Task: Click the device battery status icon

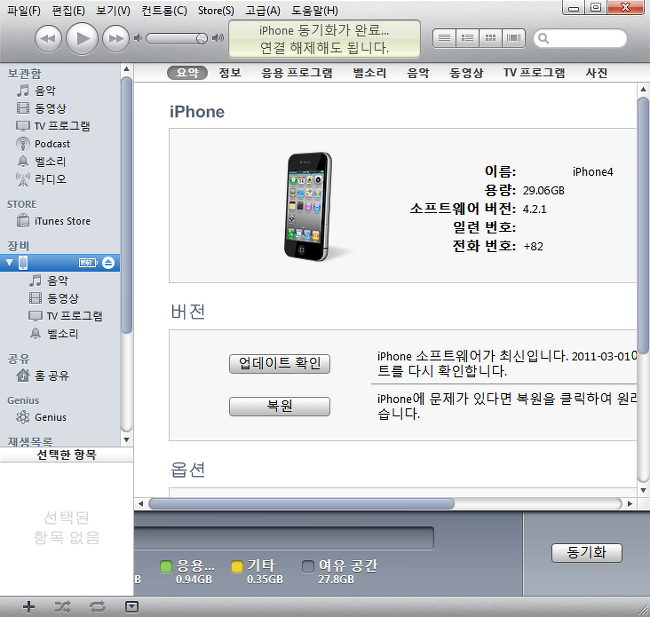Action: click(88, 262)
